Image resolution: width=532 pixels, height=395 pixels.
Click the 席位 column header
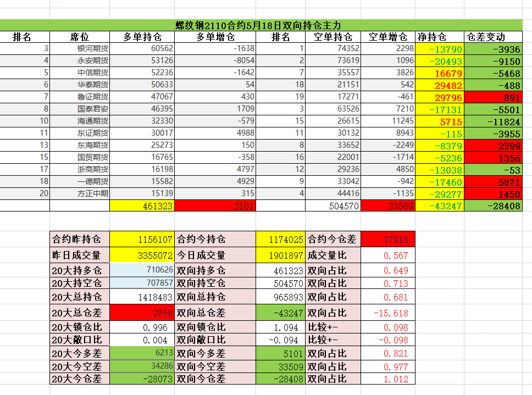[80, 37]
